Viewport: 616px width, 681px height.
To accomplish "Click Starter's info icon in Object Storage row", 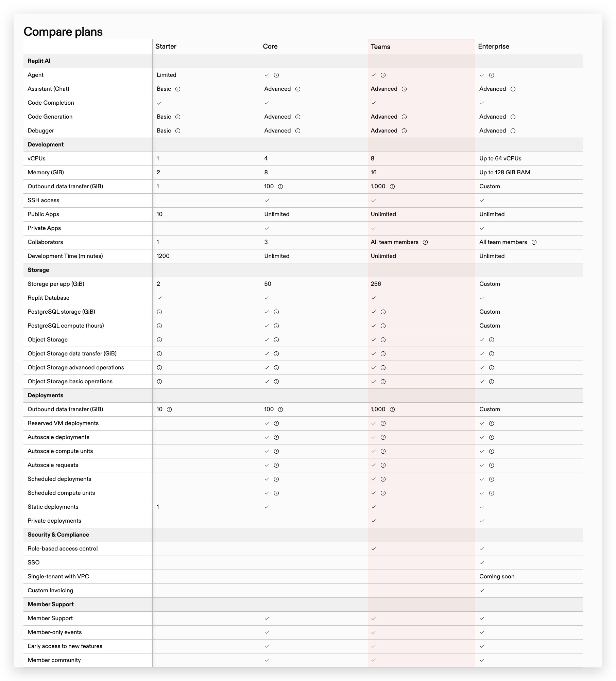I will [x=159, y=340].
